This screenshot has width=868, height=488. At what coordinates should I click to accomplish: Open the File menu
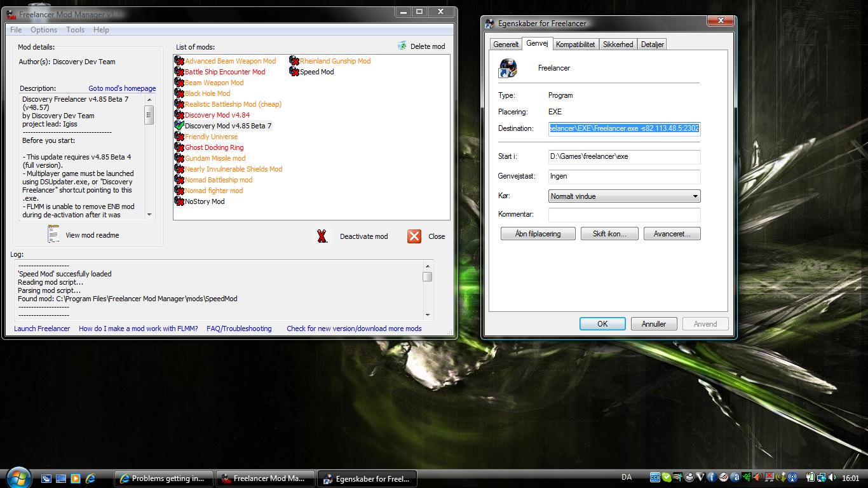16,30
